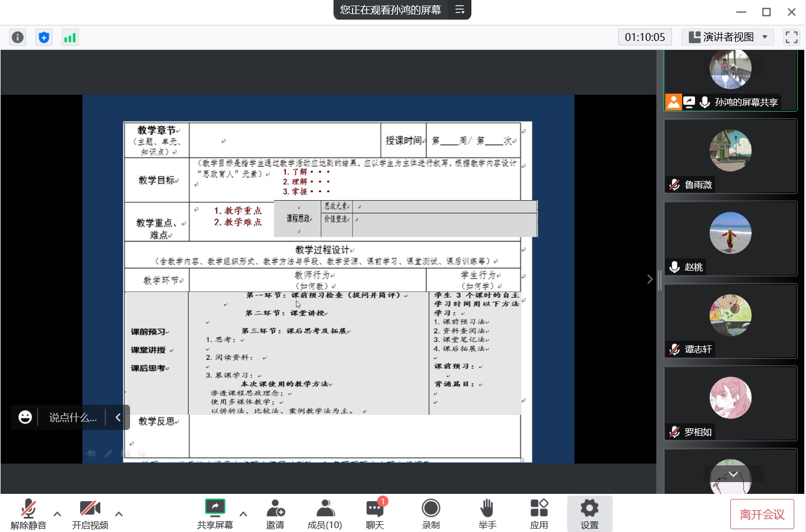Viewport: 806px width, 532px height.
Task: Click the share screen button
Action: click(215, 514)
